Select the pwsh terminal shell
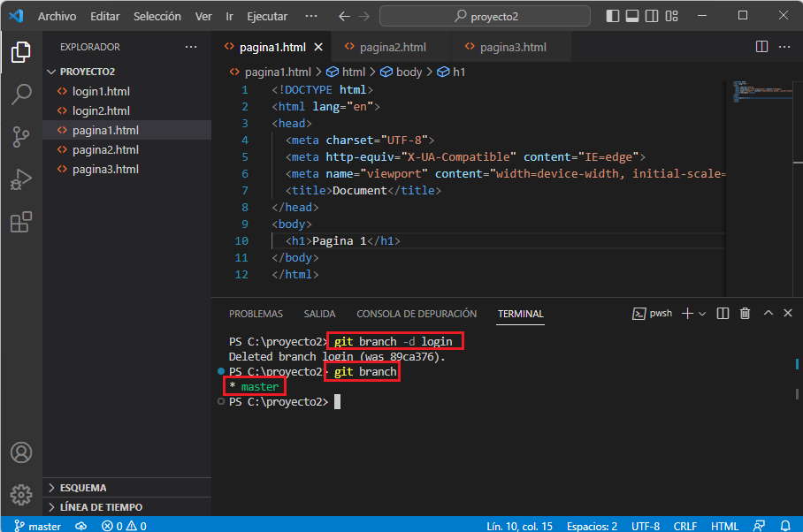 point(653,314)
